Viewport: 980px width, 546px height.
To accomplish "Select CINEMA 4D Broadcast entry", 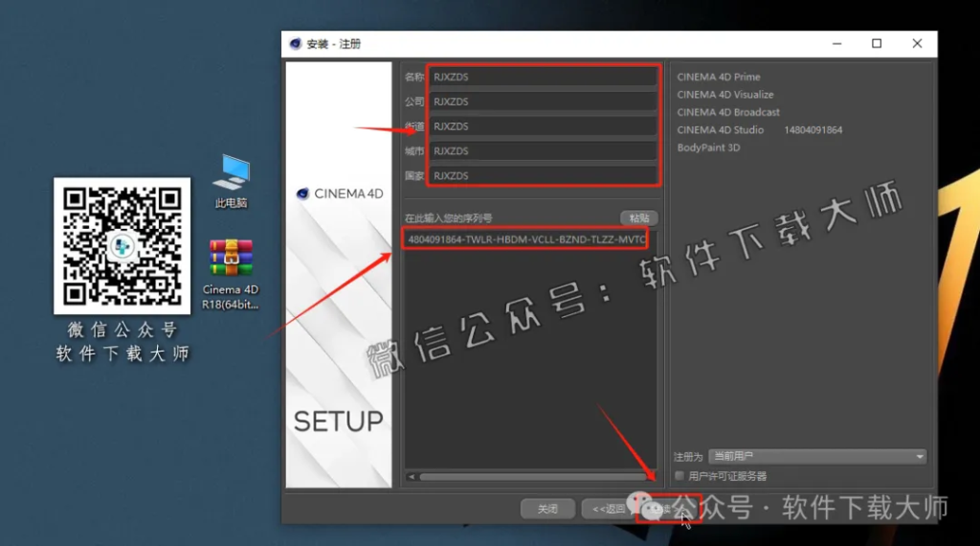I will (728, 112).
